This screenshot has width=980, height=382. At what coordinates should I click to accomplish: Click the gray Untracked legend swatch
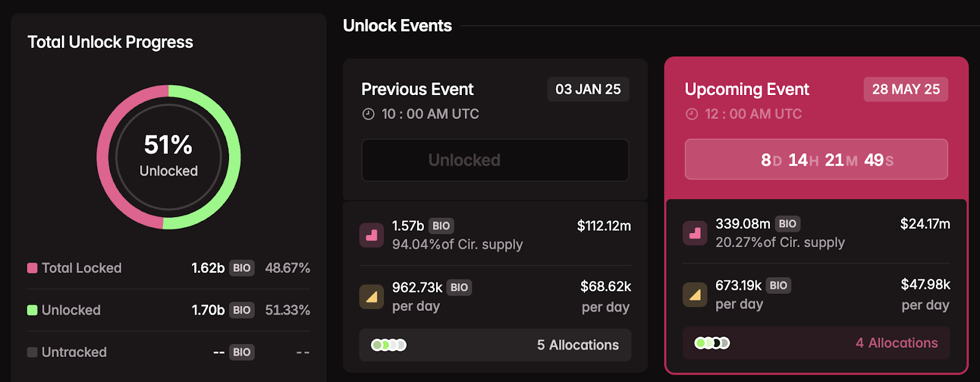(x=32, y=352)
